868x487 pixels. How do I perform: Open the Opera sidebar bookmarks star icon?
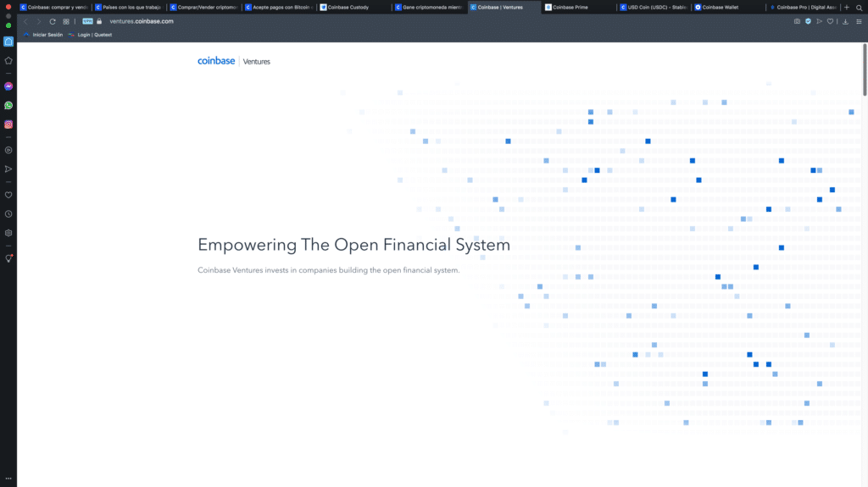pos(8,60)
